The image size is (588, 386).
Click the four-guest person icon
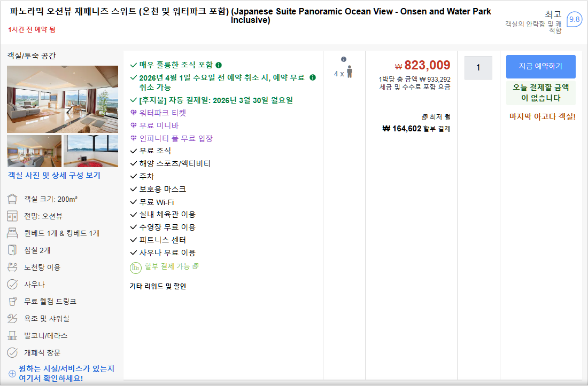[x=350, y=72]
